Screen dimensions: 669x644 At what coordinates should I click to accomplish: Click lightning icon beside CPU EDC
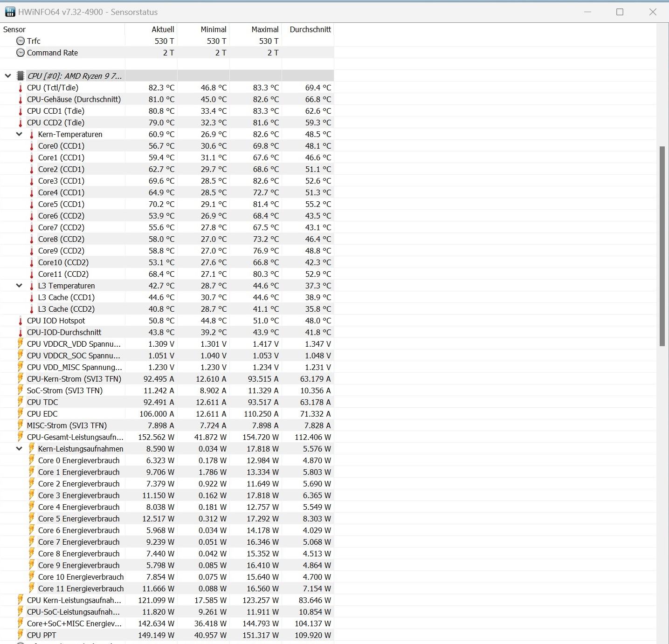tap(21, 413)
